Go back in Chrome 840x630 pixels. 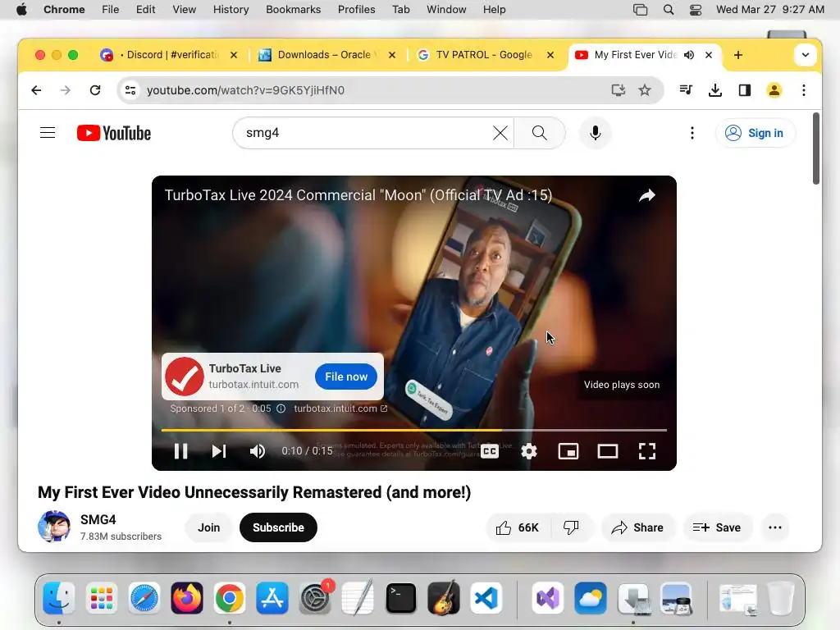coord(36,90)
